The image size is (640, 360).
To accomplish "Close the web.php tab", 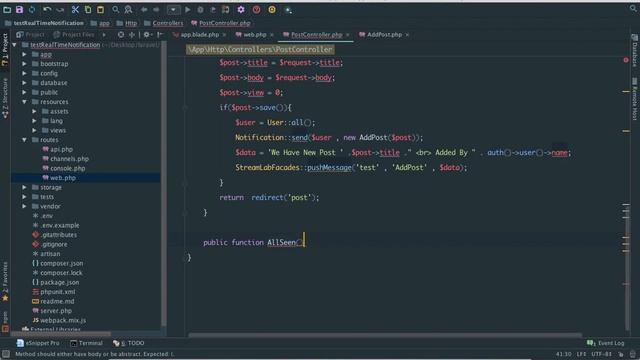I will point(272,35).
